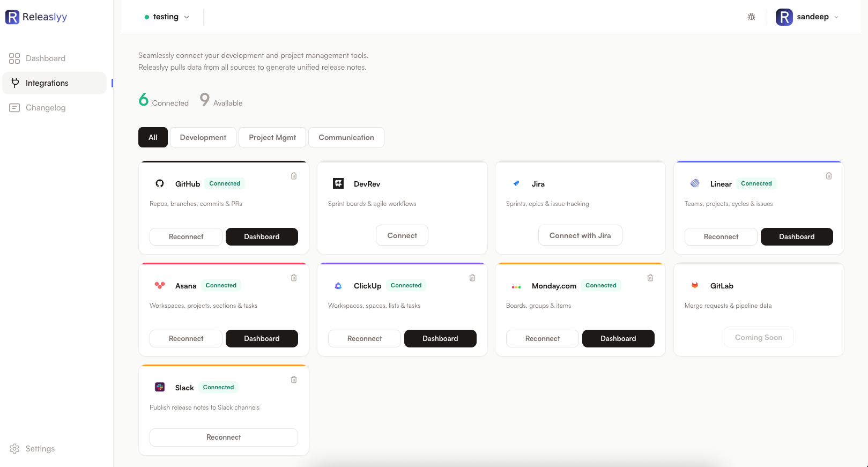Open the sandeep user menu chevron
This screenshot has height=467, width=868.
tap(836, 17)
